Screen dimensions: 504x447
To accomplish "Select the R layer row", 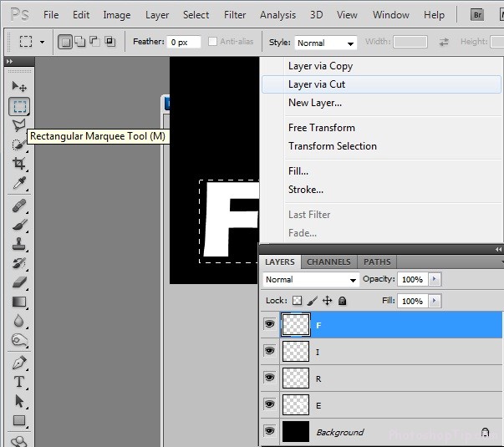I will pos(381,378).
